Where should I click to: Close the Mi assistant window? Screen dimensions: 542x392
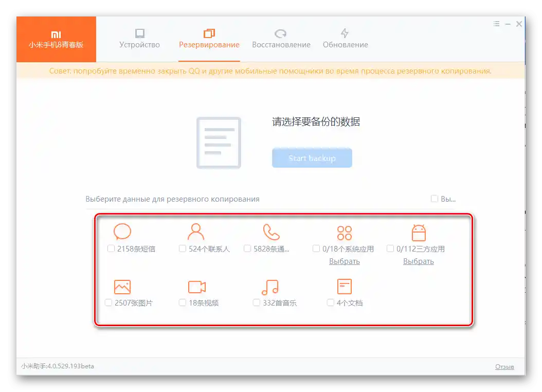point(519,24)
